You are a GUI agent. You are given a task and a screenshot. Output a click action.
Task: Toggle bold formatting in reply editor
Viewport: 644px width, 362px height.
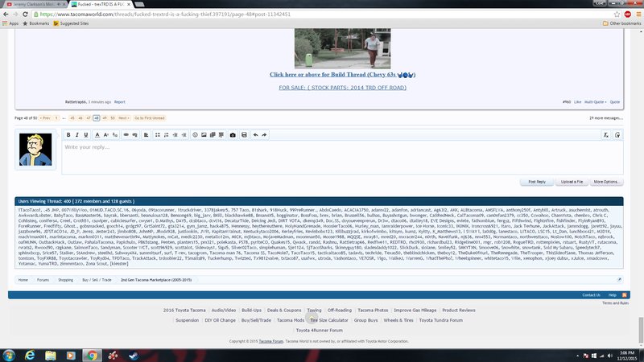tap(68, 135)
